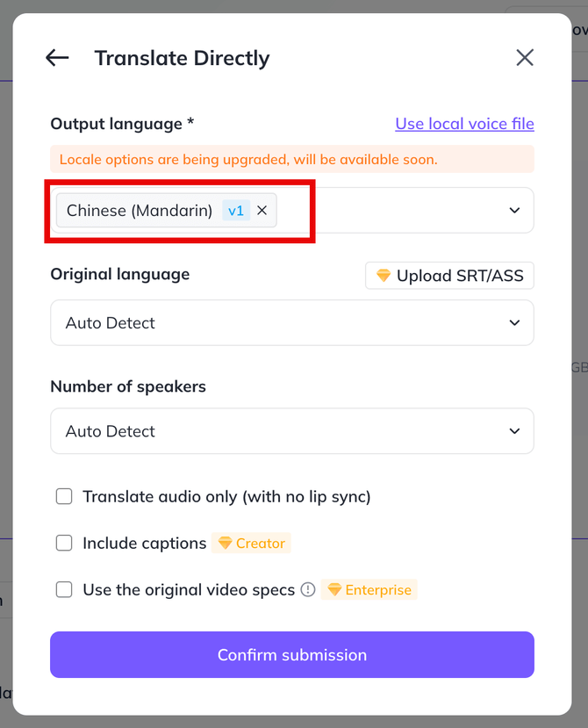Click the Translate Directly title
Screen dimensions: 588x728
(x=182, y=59)
